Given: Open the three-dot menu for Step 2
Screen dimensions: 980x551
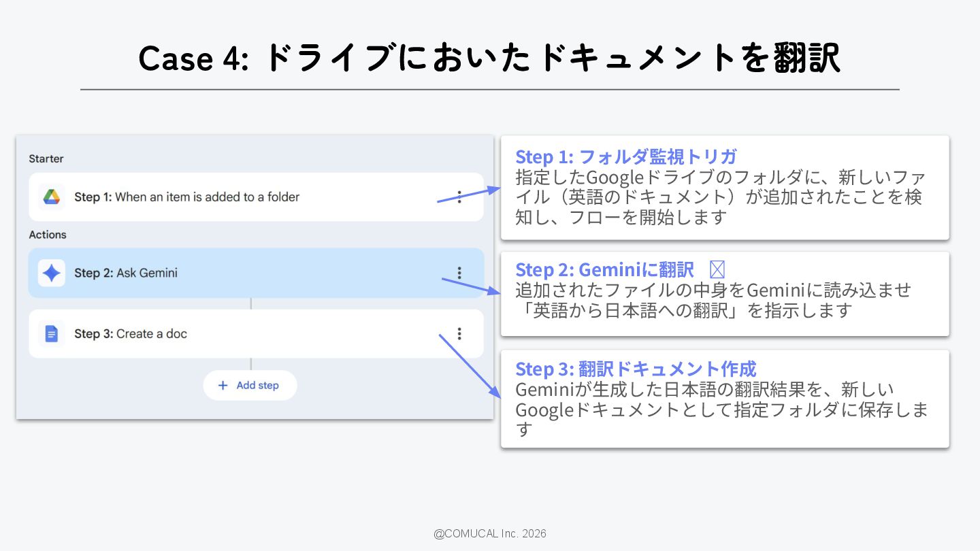Looking at the screenshot, I should [459, 273].
